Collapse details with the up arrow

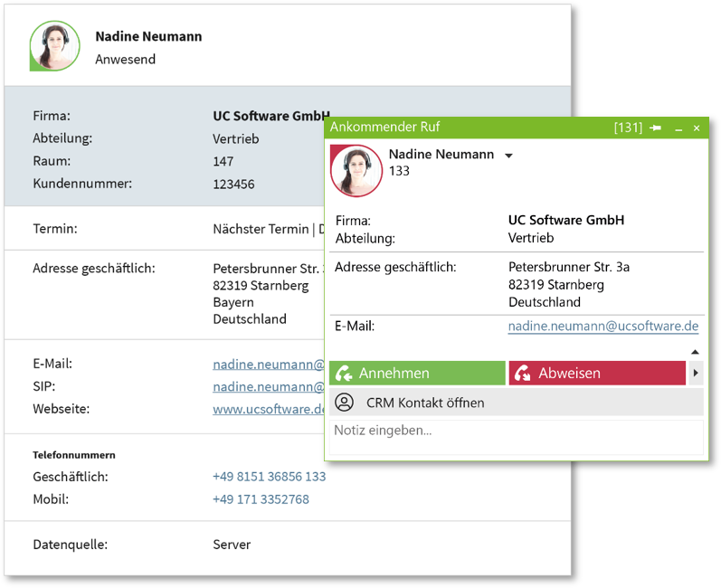pos(695,352)
